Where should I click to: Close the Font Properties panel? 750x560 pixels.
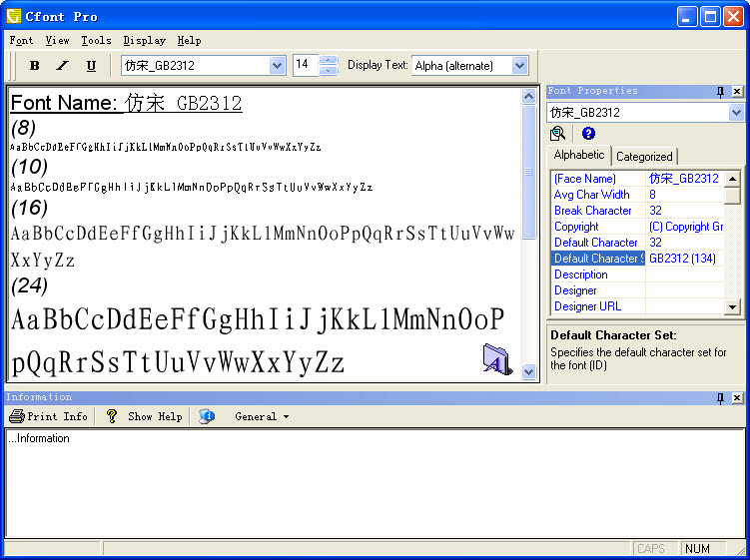(737, 92)
